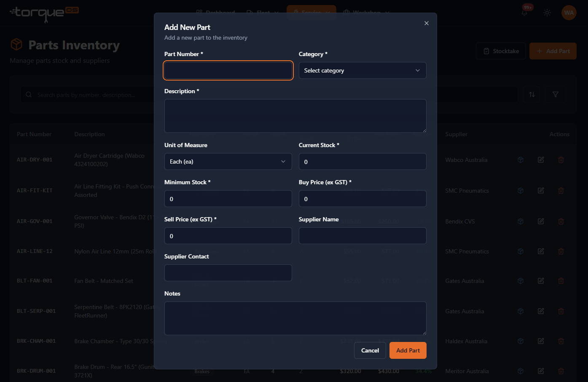
Task: Open notifications bell with 99+ badge
Action: pos(524,12)
